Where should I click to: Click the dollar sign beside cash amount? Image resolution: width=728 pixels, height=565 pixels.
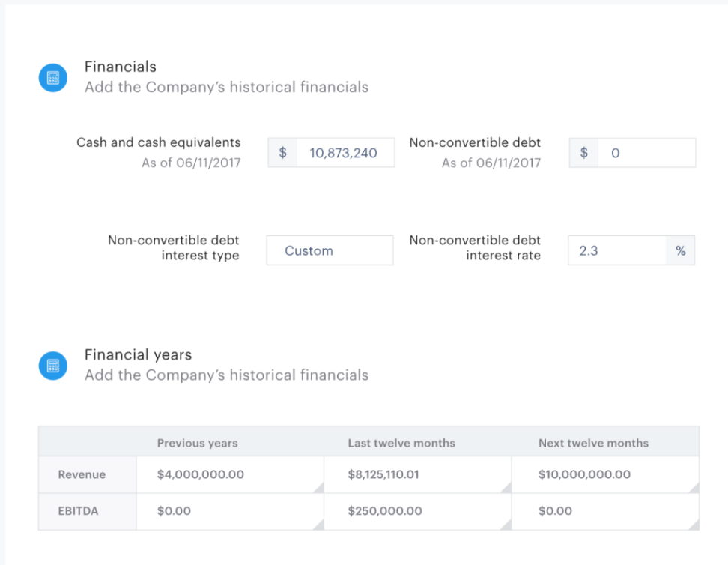282,153
